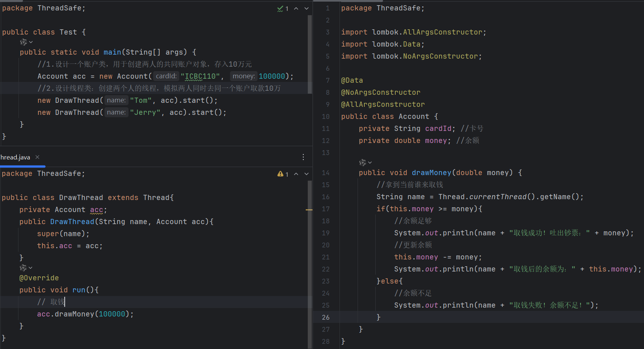
Task: Click the "取钱失败! 余额不足! " string
Action: tap(550, 305)
